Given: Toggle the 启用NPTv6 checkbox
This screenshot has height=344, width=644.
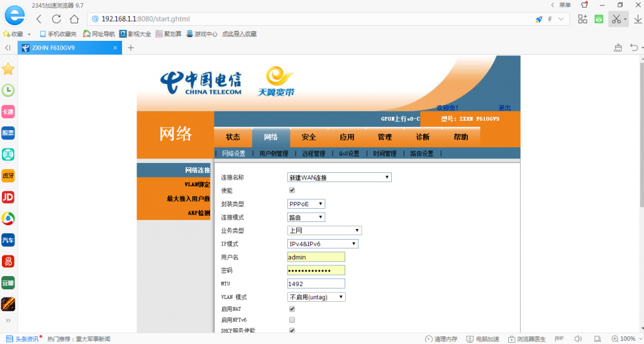Looking at the screenshot, I should pos(292,320).
